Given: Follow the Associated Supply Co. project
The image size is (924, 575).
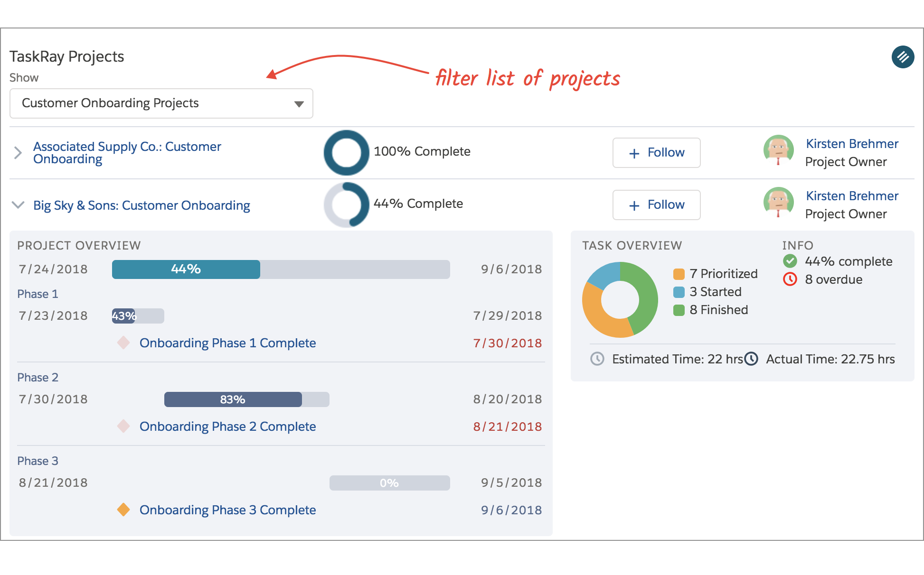Looking at the screenshot, I should tap(656, 153).
